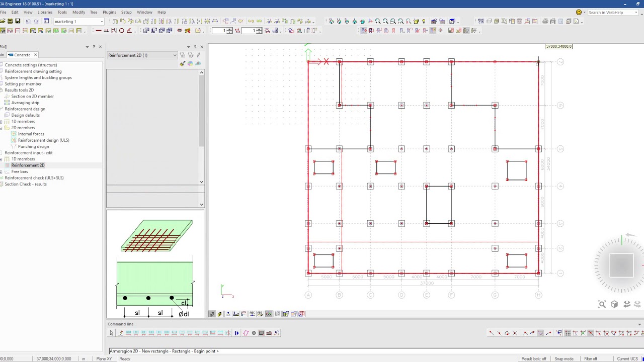Screen dimensions: 644x362
Task: Expand 1D members under Reinforcement input+edit
Action: 2,159
